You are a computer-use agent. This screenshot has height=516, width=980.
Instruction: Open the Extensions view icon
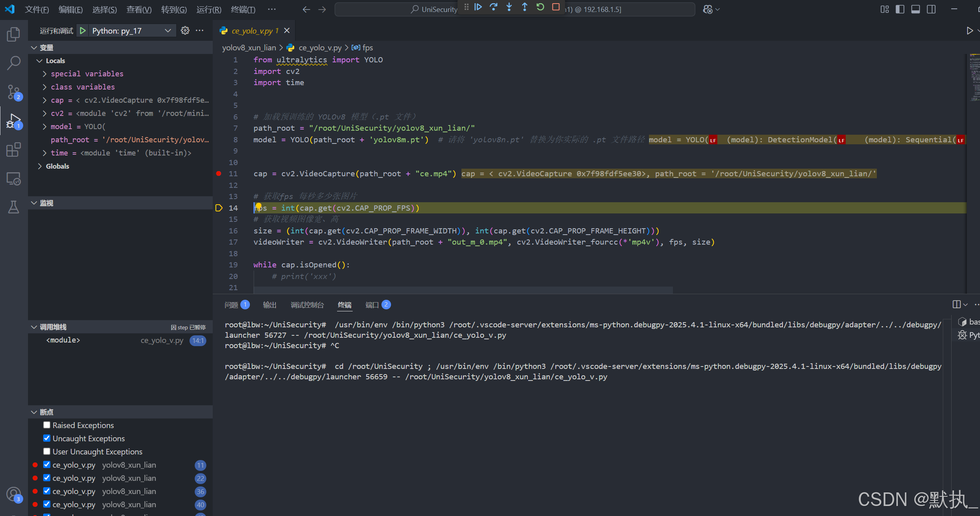[x=14, y=150]
